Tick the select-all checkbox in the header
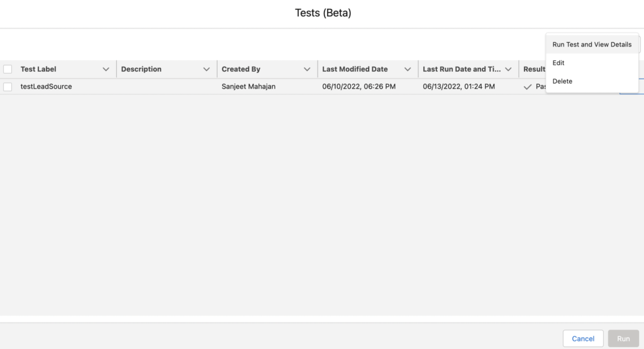The image size is (644, 349). [8, 69]
